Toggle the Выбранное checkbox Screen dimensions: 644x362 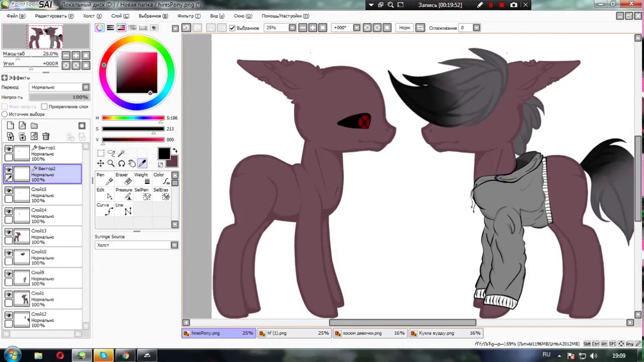(232, 28)
